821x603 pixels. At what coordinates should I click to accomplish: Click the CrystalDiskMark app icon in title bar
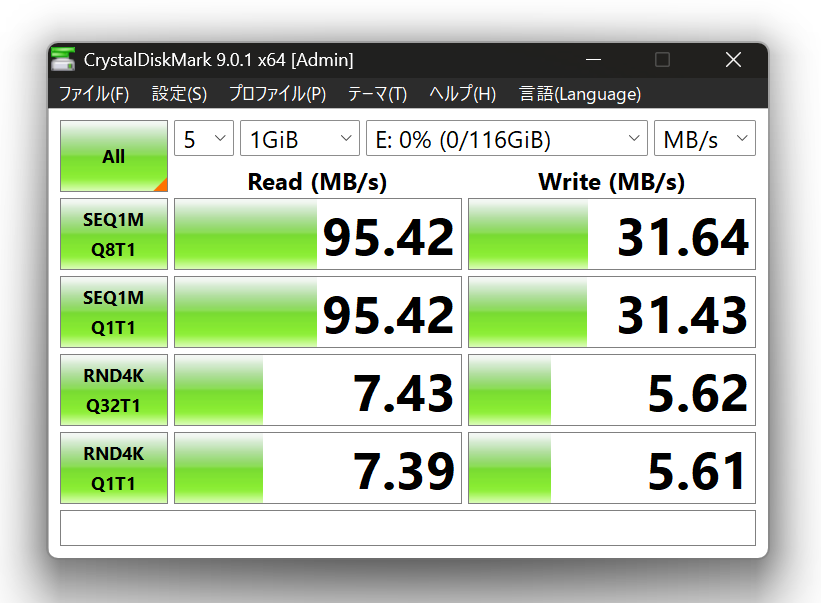pos(63,59)
